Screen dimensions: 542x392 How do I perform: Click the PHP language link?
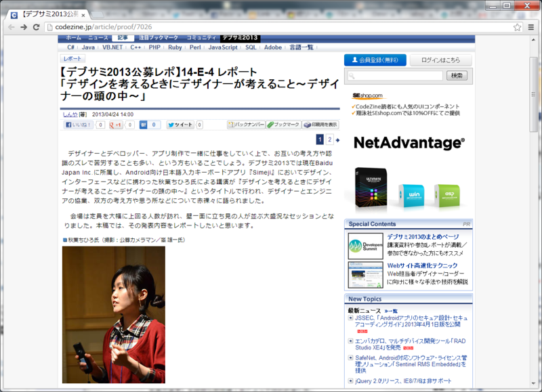pos(154,47)
